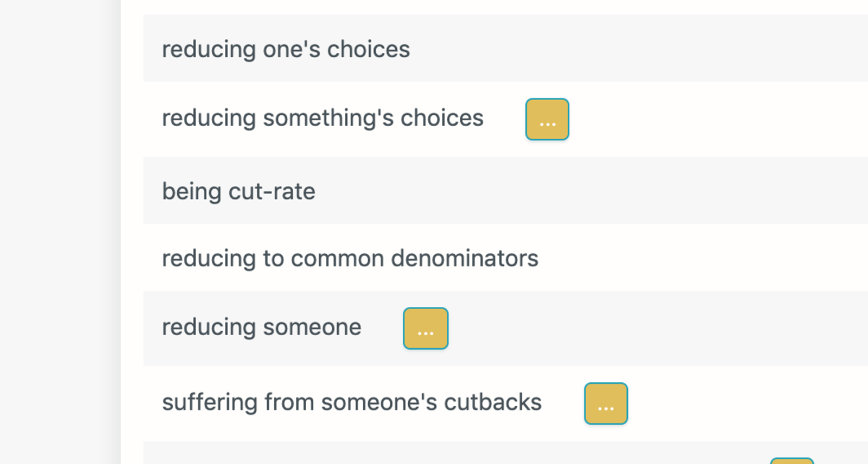Open the phrase "reducing one's choices"

pos(286,49)
